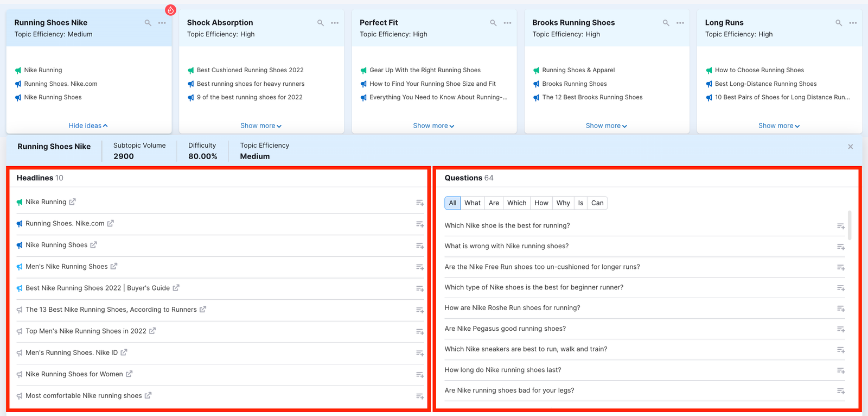Viewport: 868px width, 416px height.
Task: Open external link for 'Nike Running Shoes' headline
Action: pos(93,245)
